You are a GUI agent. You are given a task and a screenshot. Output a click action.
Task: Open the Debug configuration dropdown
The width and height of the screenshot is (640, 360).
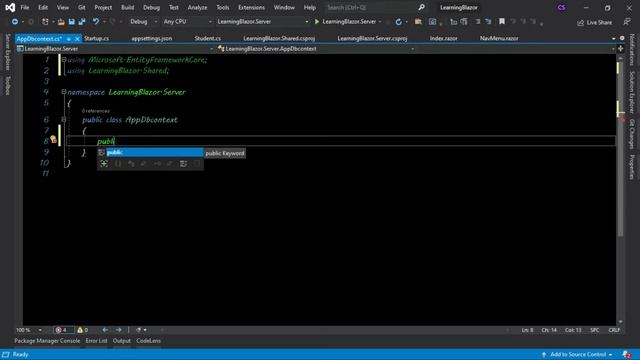pos(143,22)
